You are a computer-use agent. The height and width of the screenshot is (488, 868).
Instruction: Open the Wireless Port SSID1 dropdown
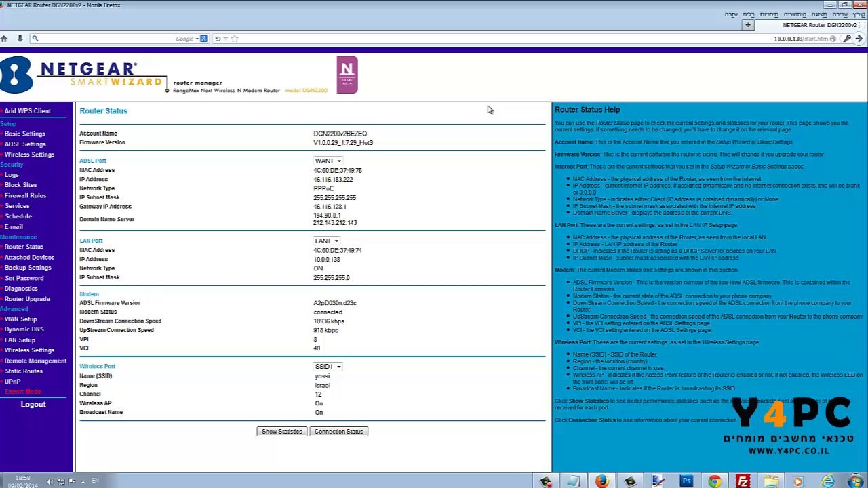click(x=328, y=367)
